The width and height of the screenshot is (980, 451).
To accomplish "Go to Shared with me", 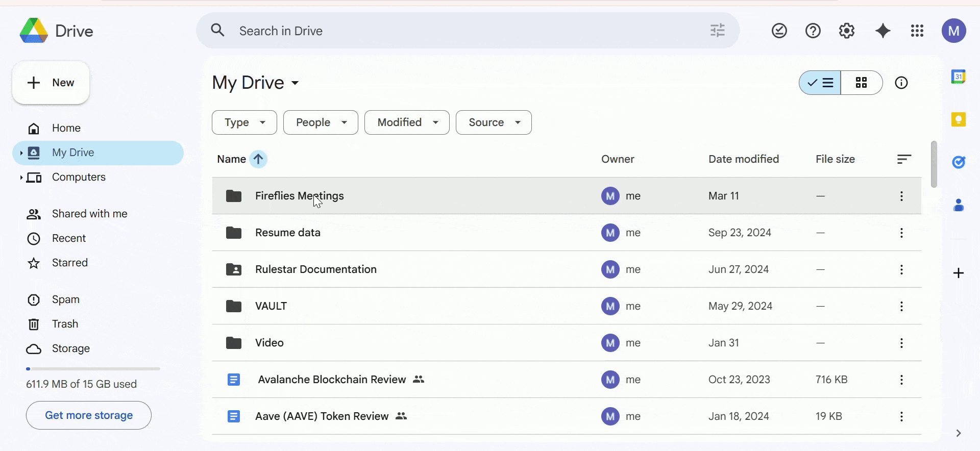I will tap(89, 214).
